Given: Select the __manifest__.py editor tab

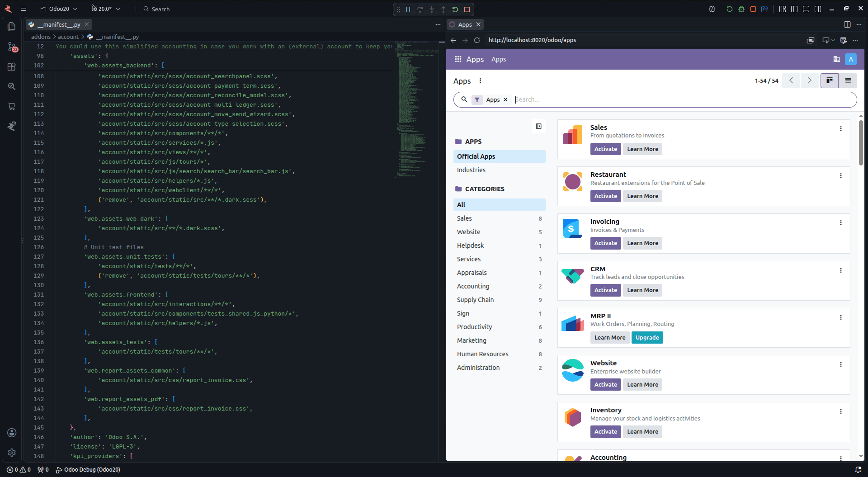Looking at the screenshot, I should (59, 24).
